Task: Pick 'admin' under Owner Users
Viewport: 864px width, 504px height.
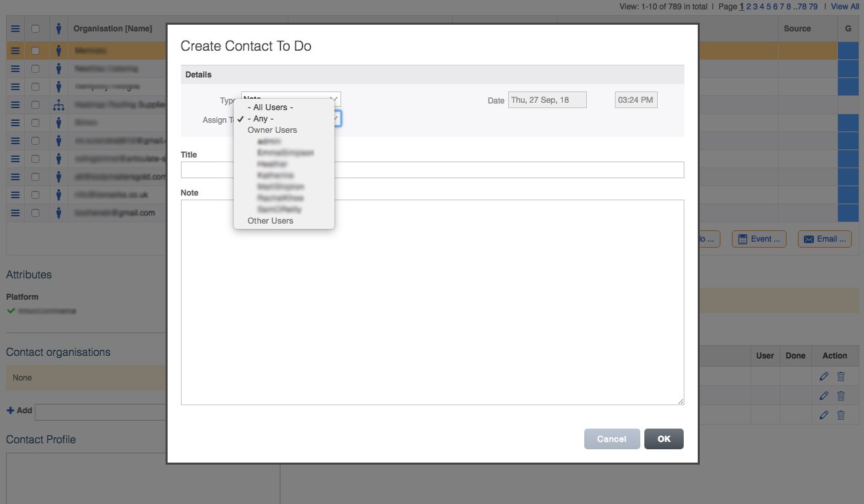Action: pyautogui.click(x=268, y=142)
